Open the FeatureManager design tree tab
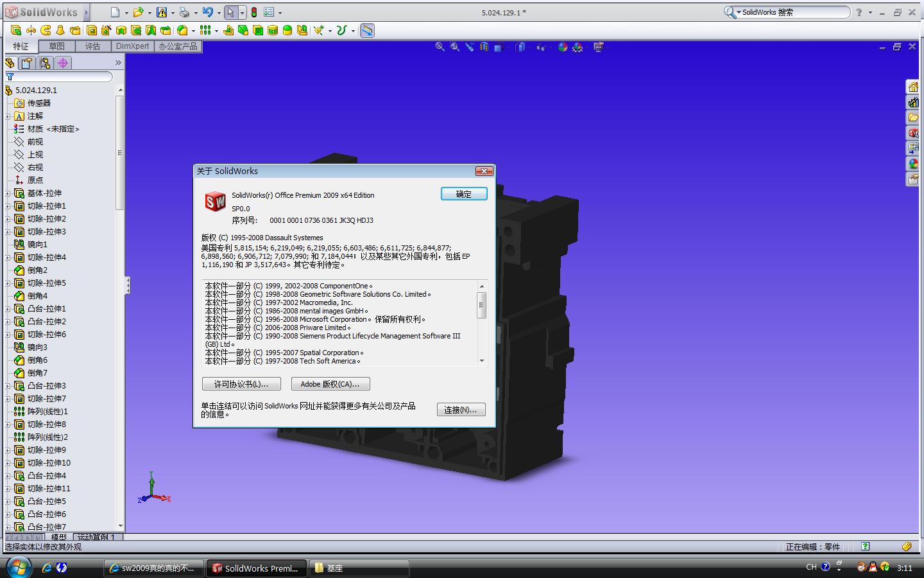The width and height of the screenshot is (924, 578). 10,63
